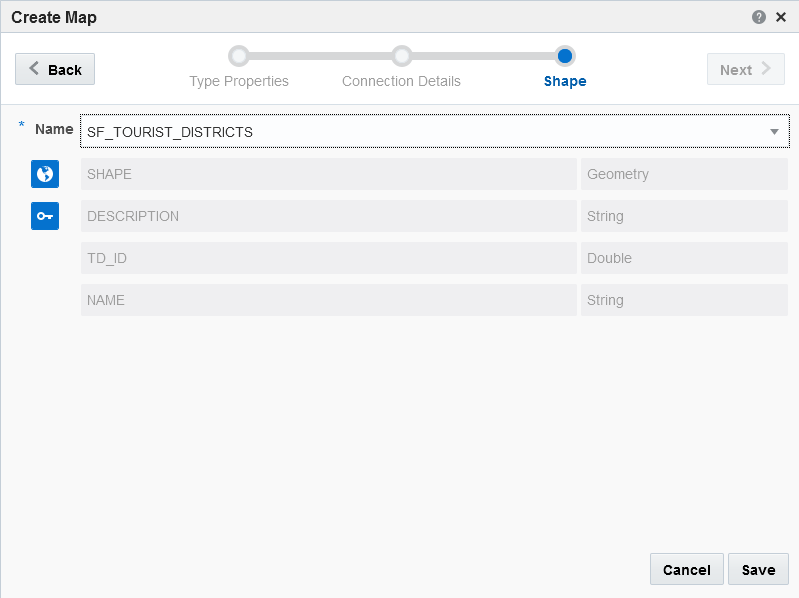Select the Shape step label
Viewport: 799px width, 598px height.
565,81
